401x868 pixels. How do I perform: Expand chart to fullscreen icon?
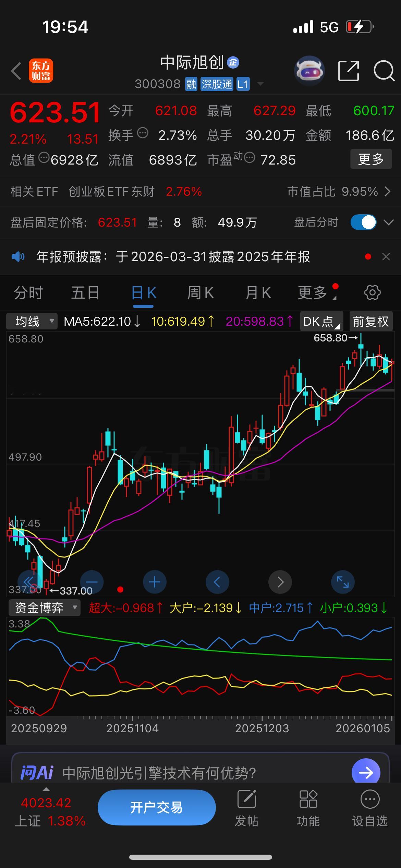[343, 582]
